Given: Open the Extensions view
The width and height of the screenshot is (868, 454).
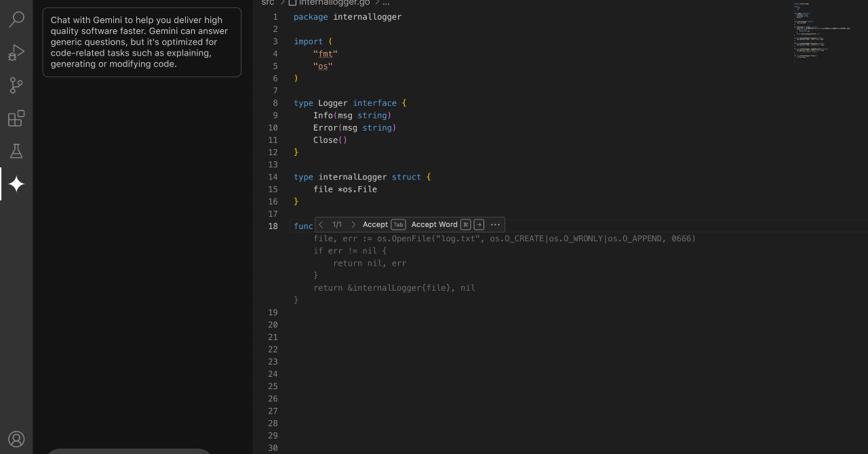Looking at the screenshot, I should click(16, 119).
